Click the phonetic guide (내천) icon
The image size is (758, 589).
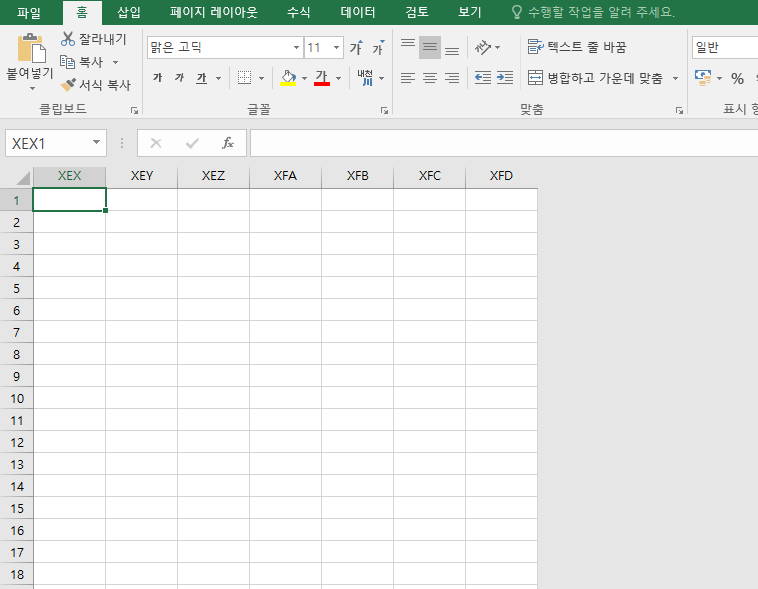click(365, 77)
